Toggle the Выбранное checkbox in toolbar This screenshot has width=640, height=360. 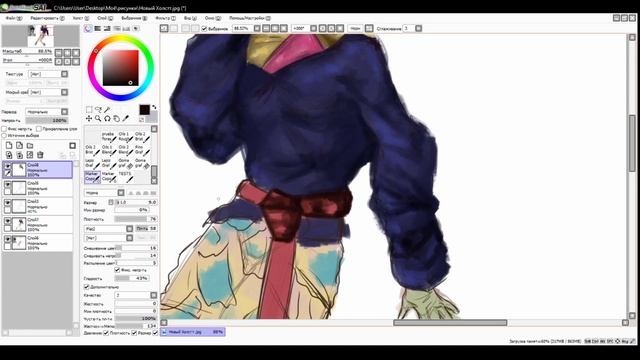click(x=204, y=29)
